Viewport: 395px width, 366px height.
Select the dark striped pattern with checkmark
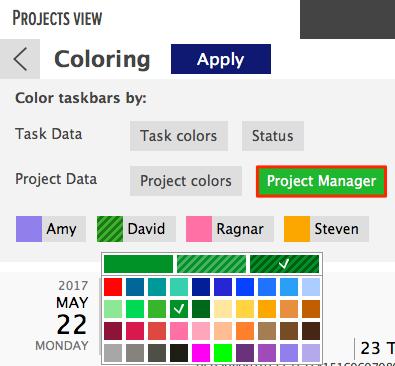point(284,264)
